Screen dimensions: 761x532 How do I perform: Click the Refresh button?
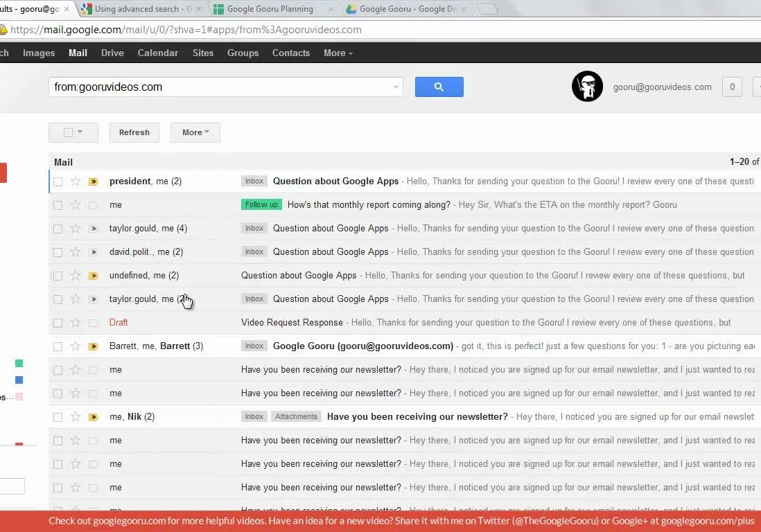(x=134, y=132)
